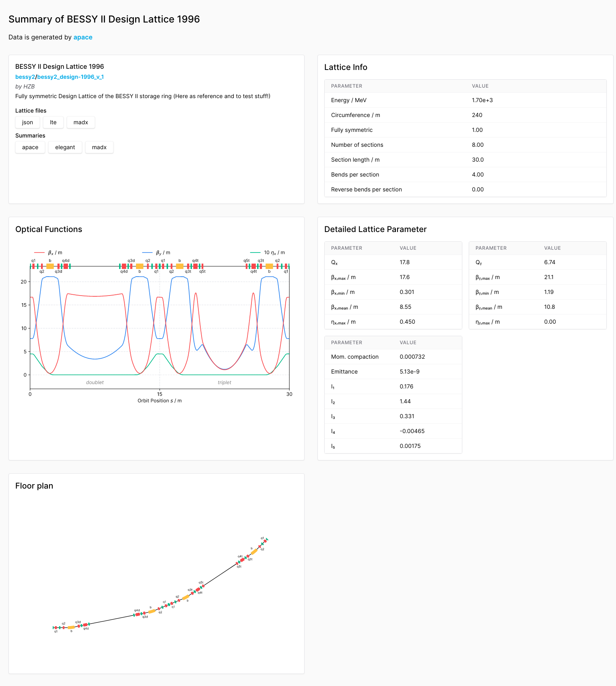The width and height of the screenshot is (616, 686).
Task: Select the Section length / m value 30.0
Action: (478, 160)
